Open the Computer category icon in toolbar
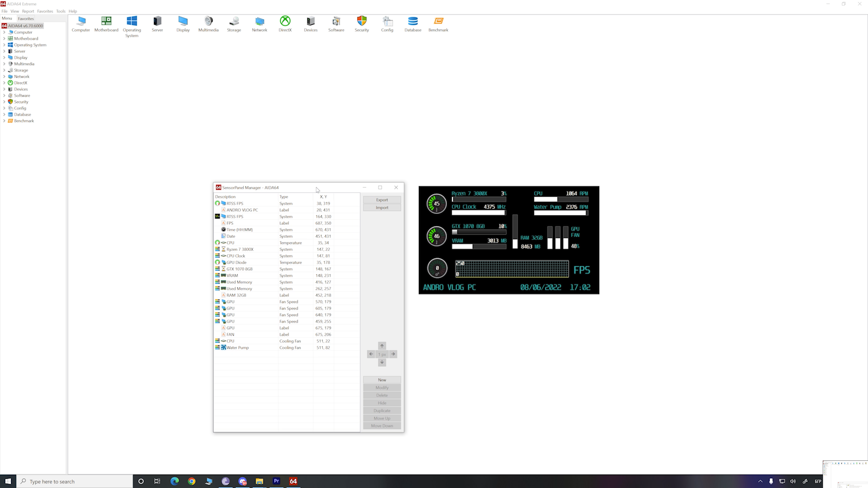868x488 pixels. coord(80,24)
